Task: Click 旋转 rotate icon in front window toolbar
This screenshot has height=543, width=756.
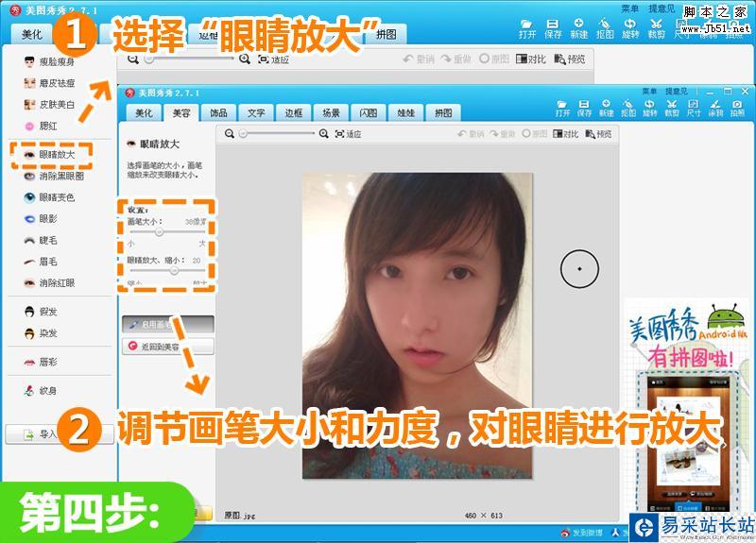Action: coord(649,109)
